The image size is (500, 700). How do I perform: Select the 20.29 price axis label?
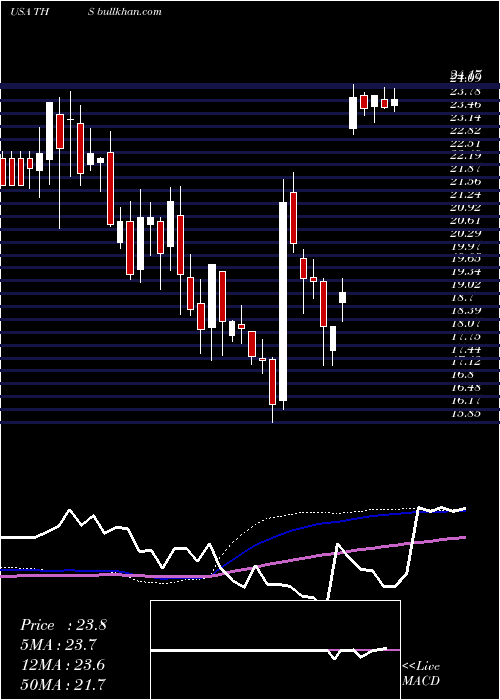point(465,233)
